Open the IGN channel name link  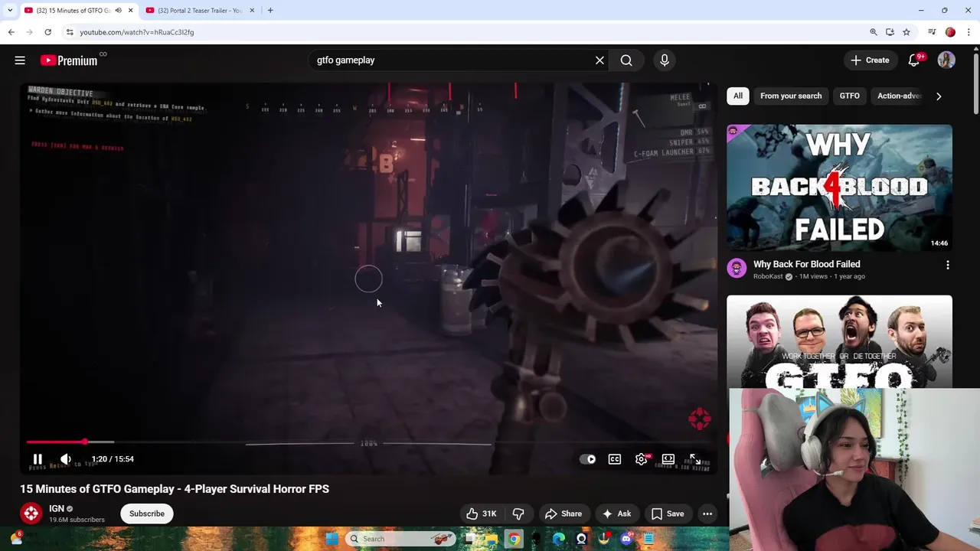coord(57,508)
